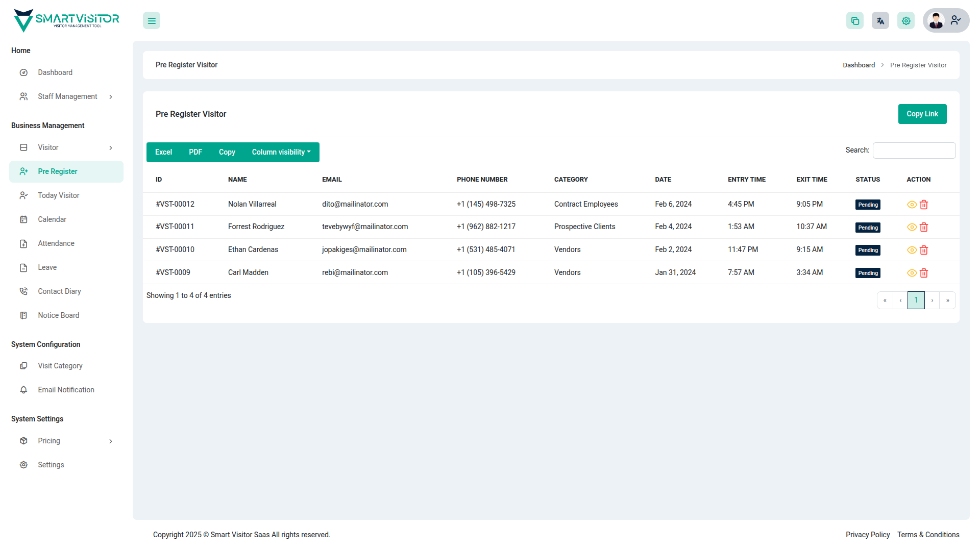The width and height of the screenshot is (980, 551).
Task: Open Today Visitor in sidebar
Action: (59, 195)
